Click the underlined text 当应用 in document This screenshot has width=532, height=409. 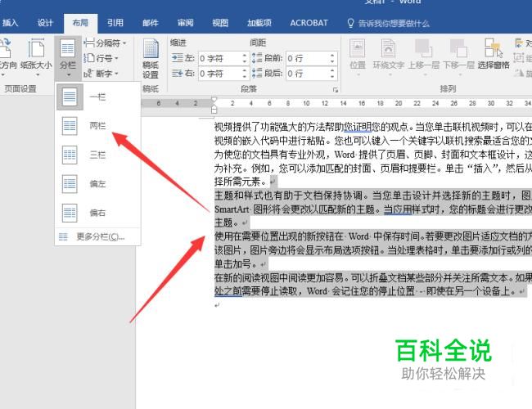(x=397, y=209)
